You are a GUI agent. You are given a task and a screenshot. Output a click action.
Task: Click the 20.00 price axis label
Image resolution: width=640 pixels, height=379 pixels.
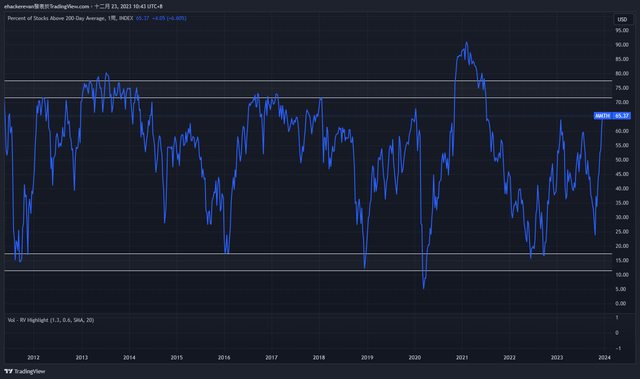coord(622,246)
